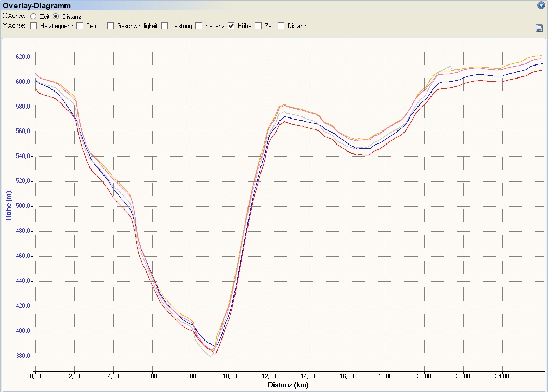Enable the Tempo checkbox
This screenshot has width=548, height=392.
point(80,26)
